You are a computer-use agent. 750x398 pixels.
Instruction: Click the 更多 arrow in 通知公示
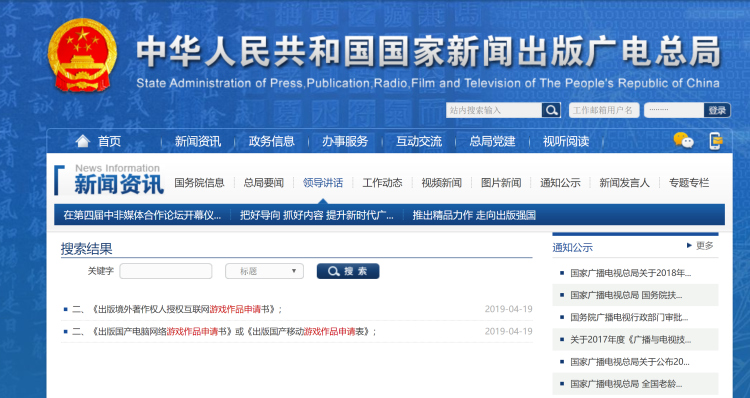(700, 245)
